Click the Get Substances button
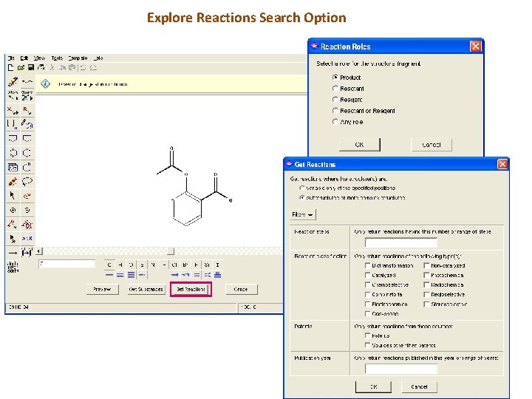This screenshot has height=399, width=532. [146, 290]
